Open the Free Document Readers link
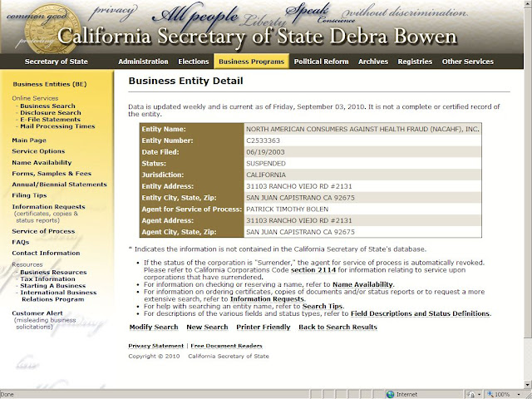532x399 pixels. click(x=227, y=346)
